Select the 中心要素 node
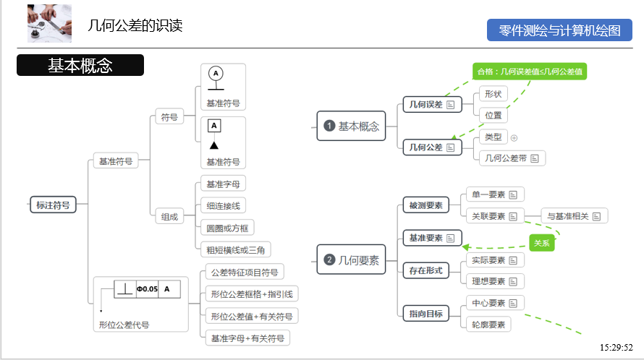This screenshot has height=360, width=644. click(x=496, y=303)
